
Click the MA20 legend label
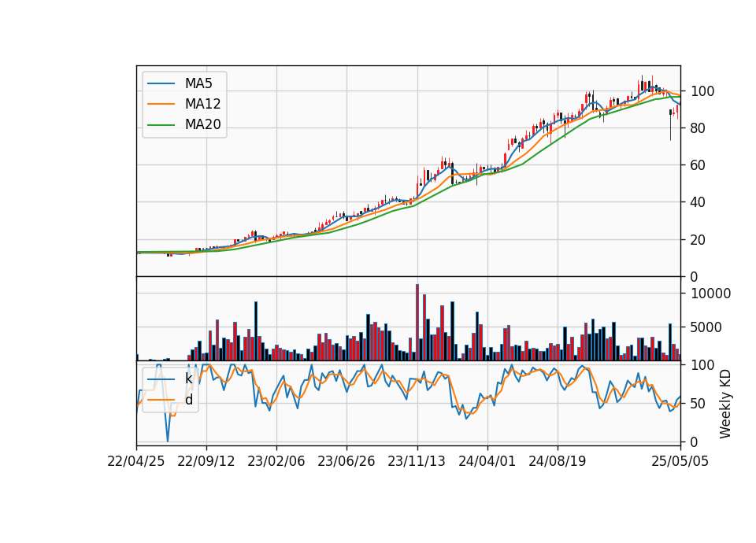(x=202, y=125)
